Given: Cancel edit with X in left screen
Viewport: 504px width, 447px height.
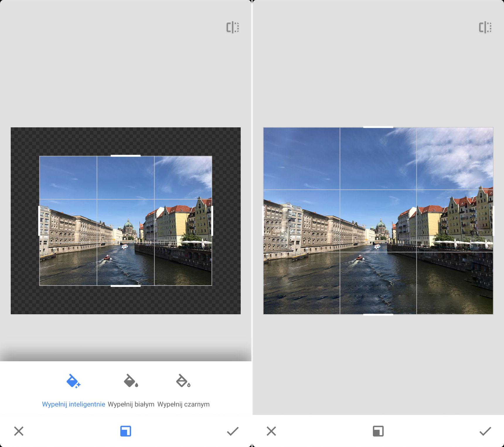Looking at the screenshot, I should tap(19, 431).
